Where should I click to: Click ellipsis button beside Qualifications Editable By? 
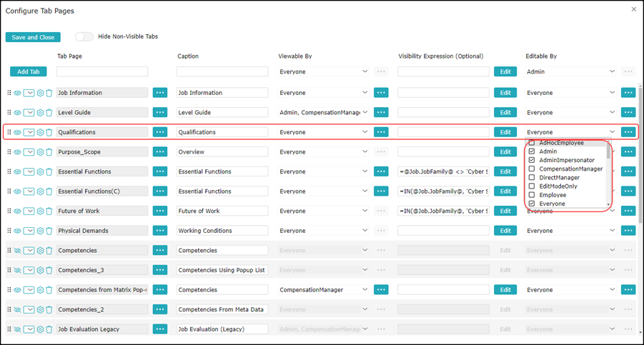(628, 132)
